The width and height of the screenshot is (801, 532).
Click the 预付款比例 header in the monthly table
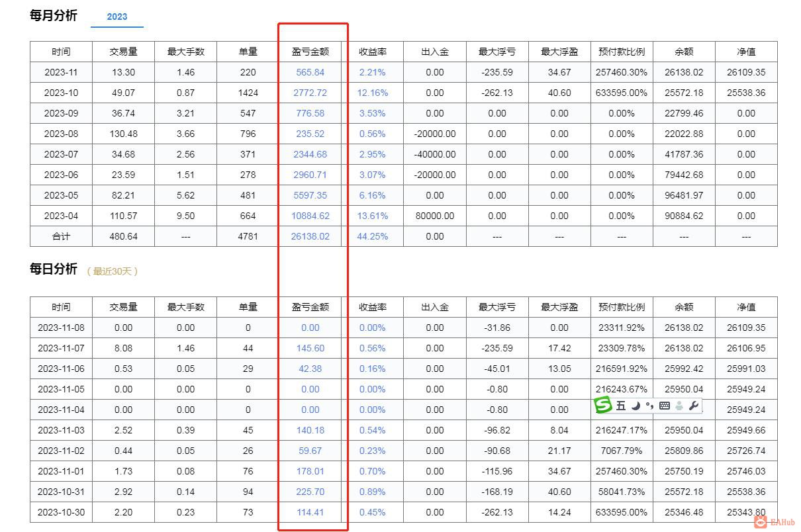622,52
